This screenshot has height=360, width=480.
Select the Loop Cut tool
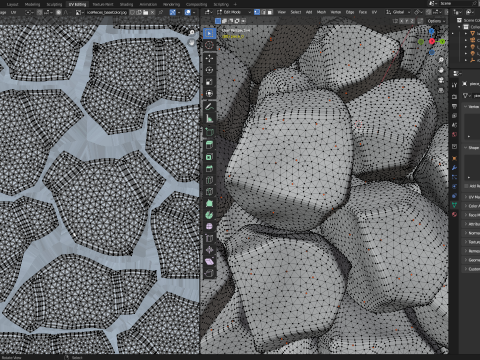209,180
